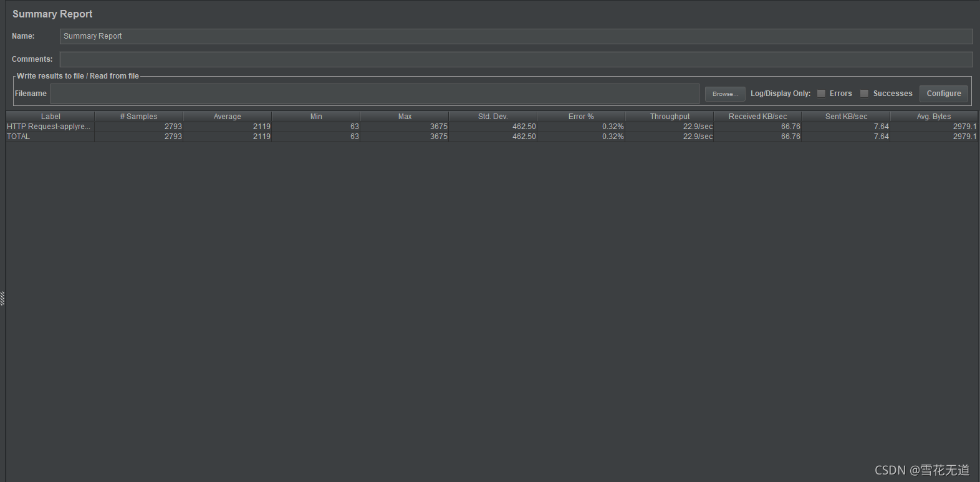This screenshot has width=980, height=482.
Task: Sort by # Samples column header
Action: coord(139,117)
